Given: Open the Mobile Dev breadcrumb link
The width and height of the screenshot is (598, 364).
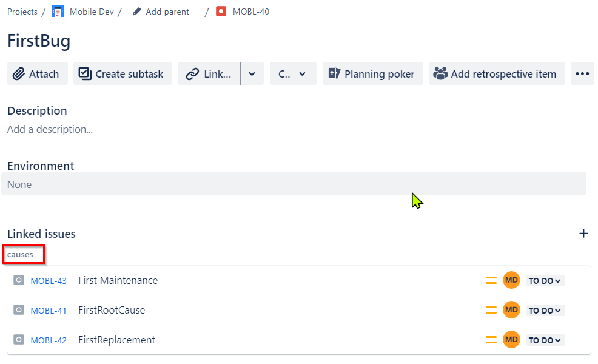Looking at the screenshot, I should pyautogui.click(x=92, y=12).
